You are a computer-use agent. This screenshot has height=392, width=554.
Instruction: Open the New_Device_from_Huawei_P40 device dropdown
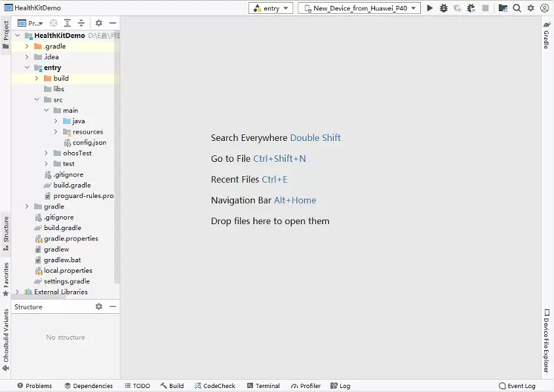359,9
